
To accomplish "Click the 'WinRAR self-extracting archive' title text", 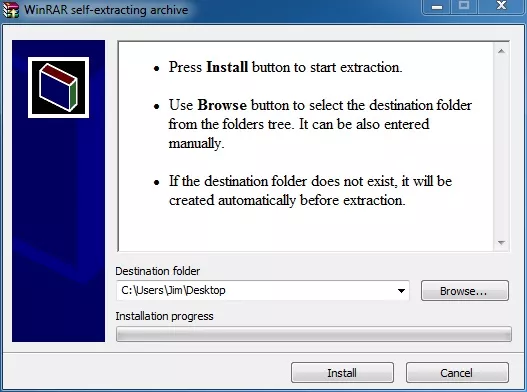I will click(106, 10).
